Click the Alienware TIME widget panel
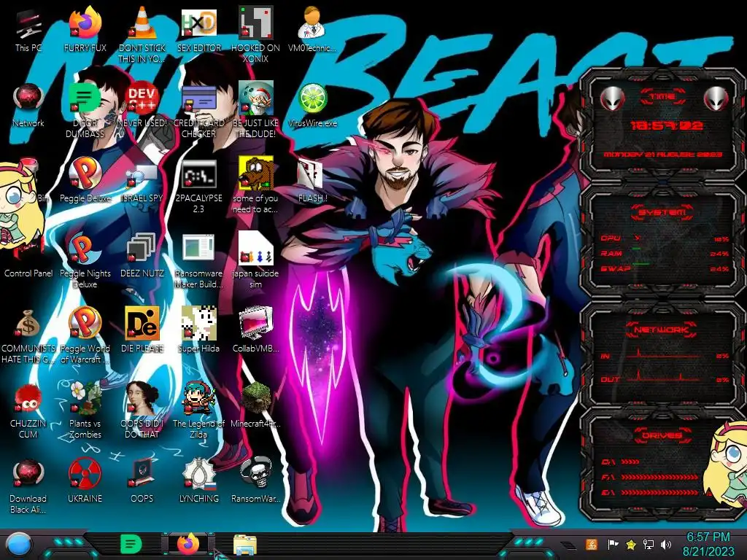 (x=663, y=126)
